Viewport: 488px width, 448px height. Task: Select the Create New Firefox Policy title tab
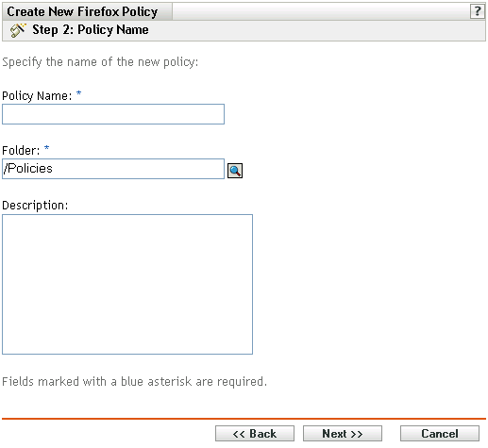pos(87,12)
